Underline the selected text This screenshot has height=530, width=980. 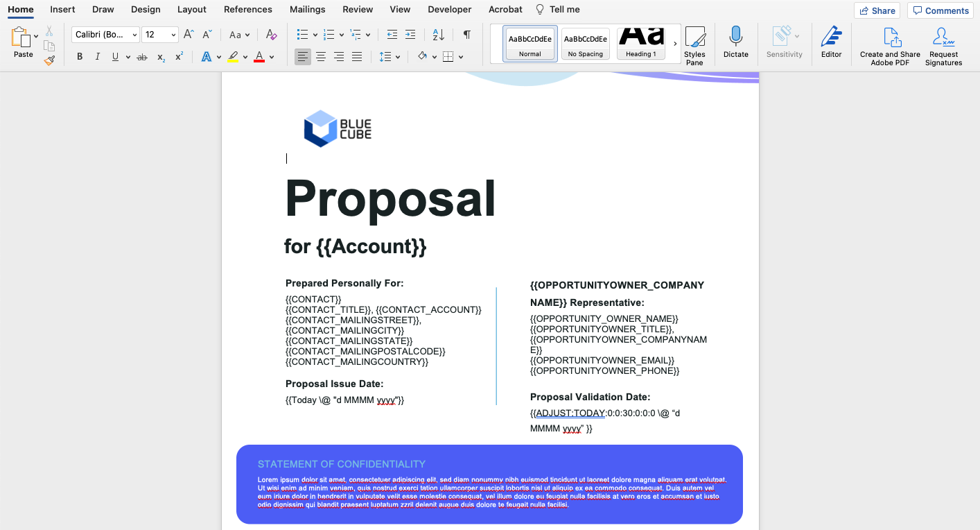(x=115, y=57)
